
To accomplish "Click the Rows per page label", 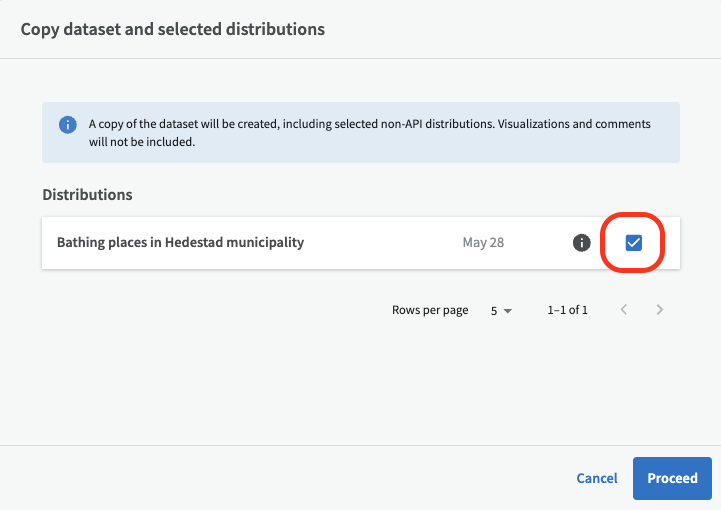I will [430, 310].
